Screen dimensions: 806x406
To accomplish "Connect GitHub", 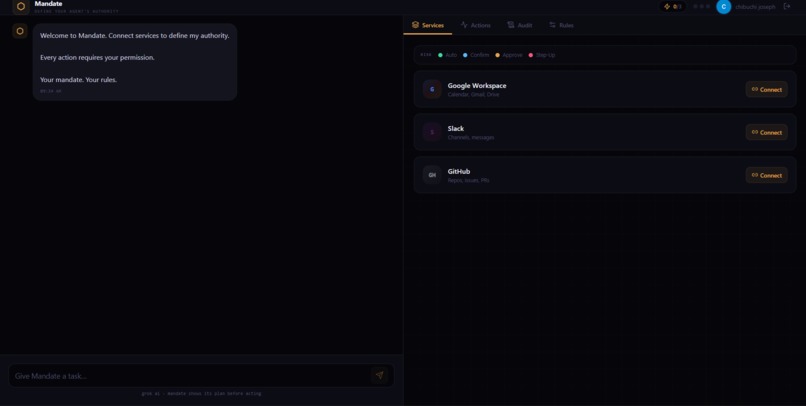I will tap(766, 175).
